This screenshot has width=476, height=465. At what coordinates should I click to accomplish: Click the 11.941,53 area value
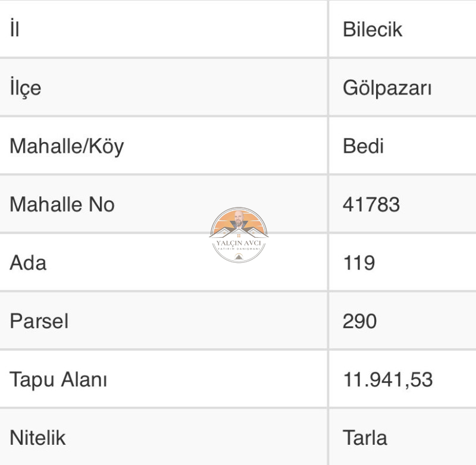tap(388, 380)
